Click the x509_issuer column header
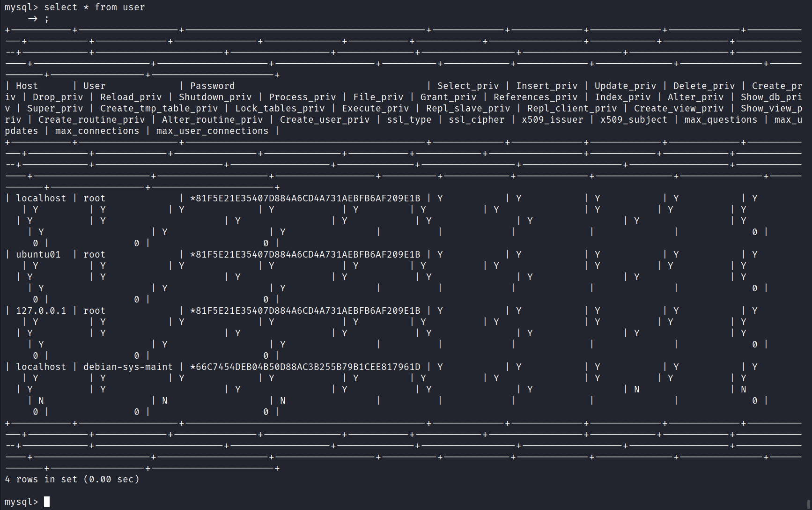This screenshot has width=812, height=510. coord(552,119)
